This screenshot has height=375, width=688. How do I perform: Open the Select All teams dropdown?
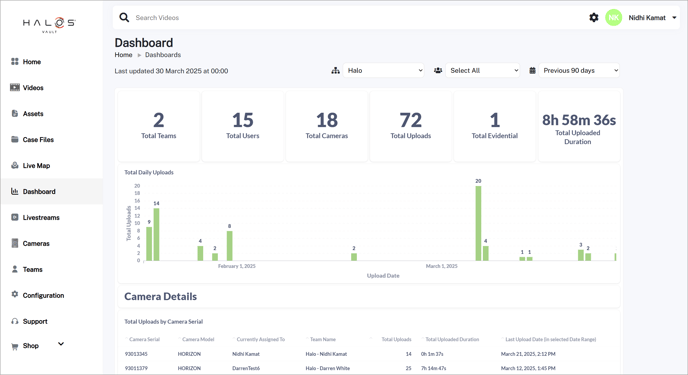click(483, 70)
